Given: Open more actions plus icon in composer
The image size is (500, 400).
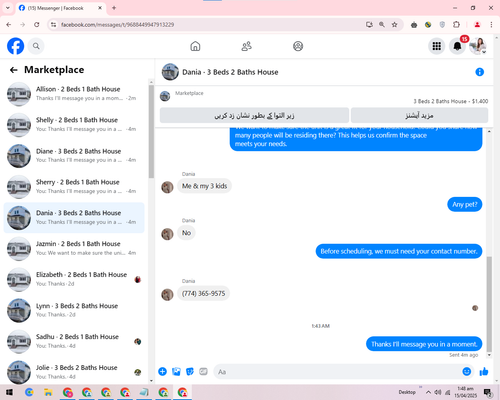Looking at the screenshot, I should [x=163, y=371].
